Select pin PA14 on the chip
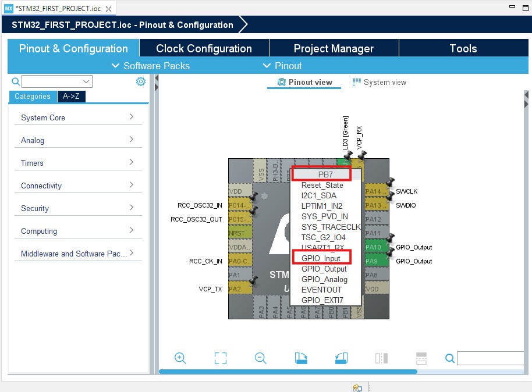The width and height of the screenshot is (532, 392). (x=376, y=191)
